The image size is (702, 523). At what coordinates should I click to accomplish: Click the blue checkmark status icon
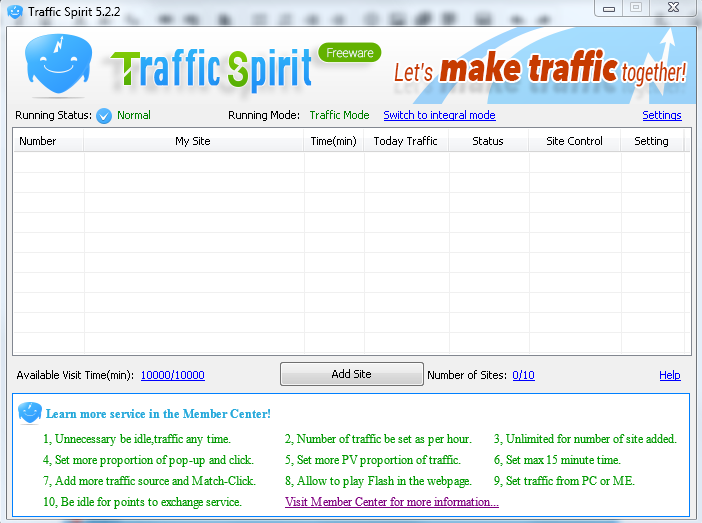pos(104,116)
